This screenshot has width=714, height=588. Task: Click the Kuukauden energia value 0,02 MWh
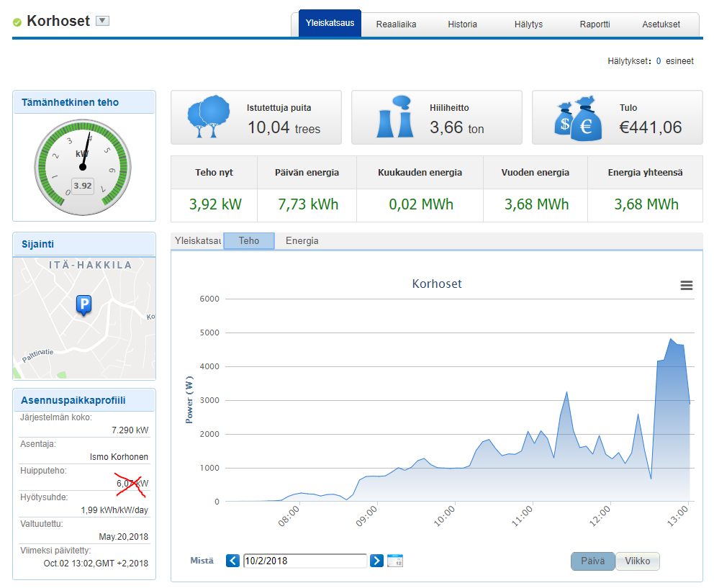pyautogui.click(x=421, y=204)
